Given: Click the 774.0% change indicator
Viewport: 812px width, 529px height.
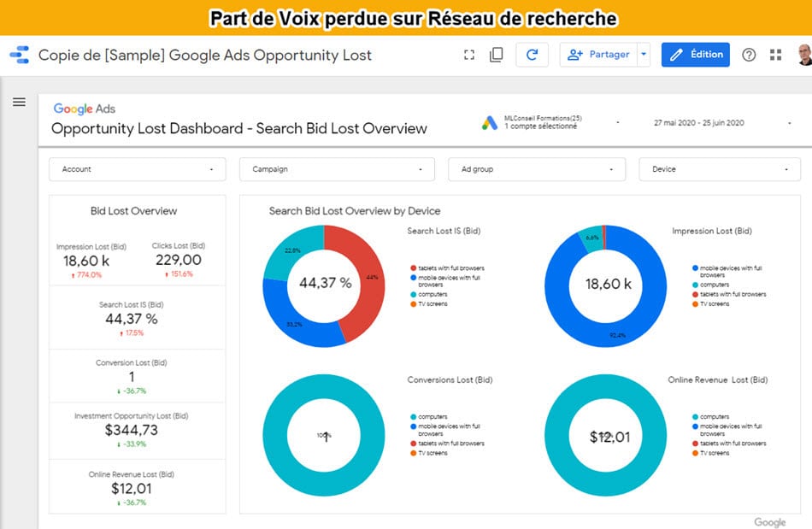Looking at the screenshot, I should pos(86,275).
